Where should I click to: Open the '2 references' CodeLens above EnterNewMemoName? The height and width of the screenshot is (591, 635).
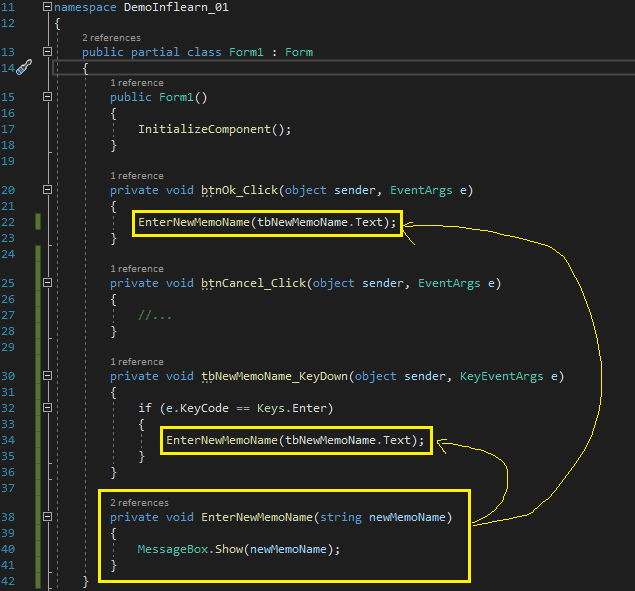tap(139, 503)
